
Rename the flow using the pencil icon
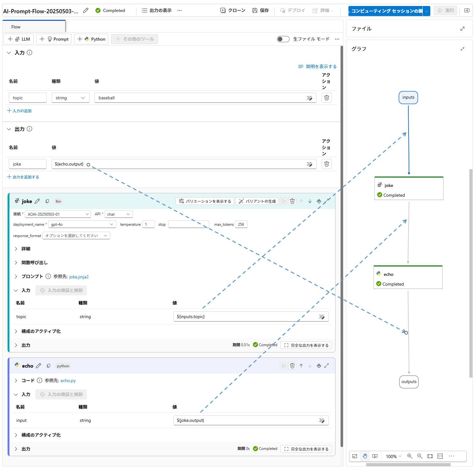[85, 10]
